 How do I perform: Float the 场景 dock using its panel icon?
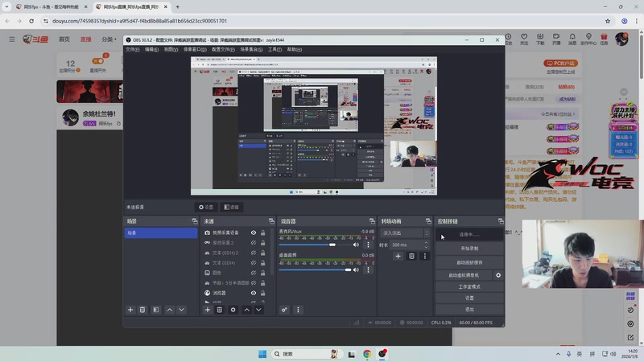(195, 221)
